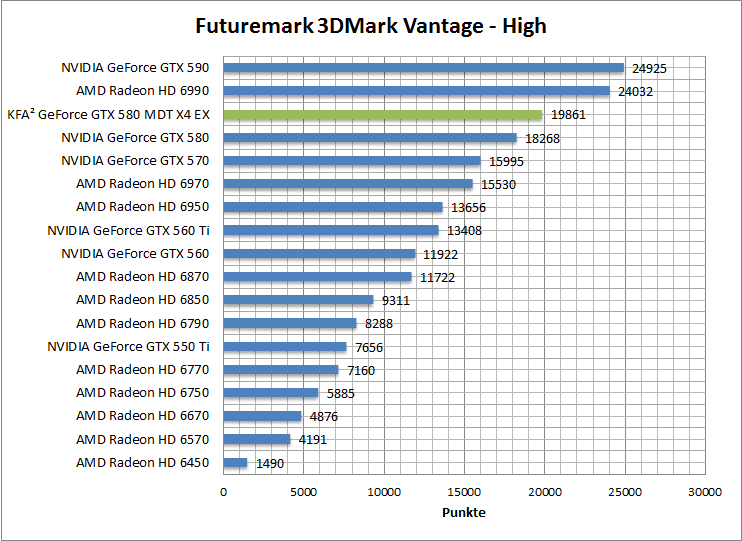Click the AMD Radeon HD 6750 label
Screen dimensions: 742x541
coord(142,392)
